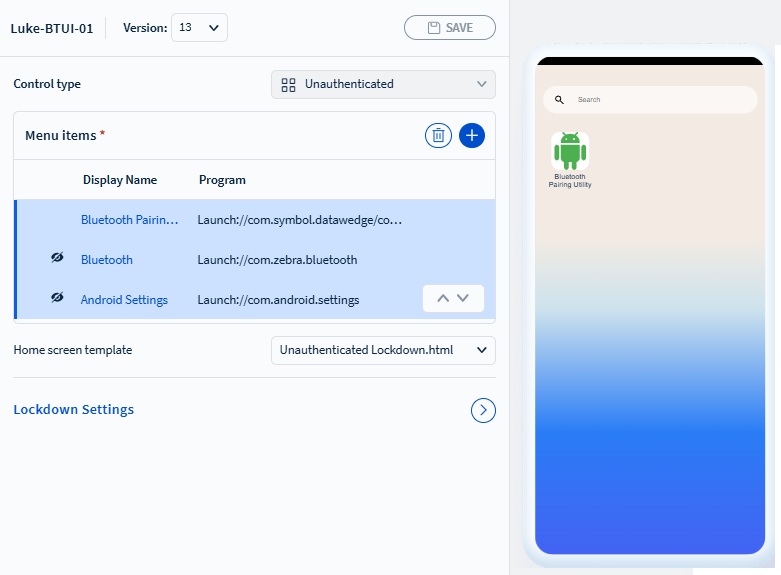Open the Bluetooth Pairin… menu item link

(130, 220)
